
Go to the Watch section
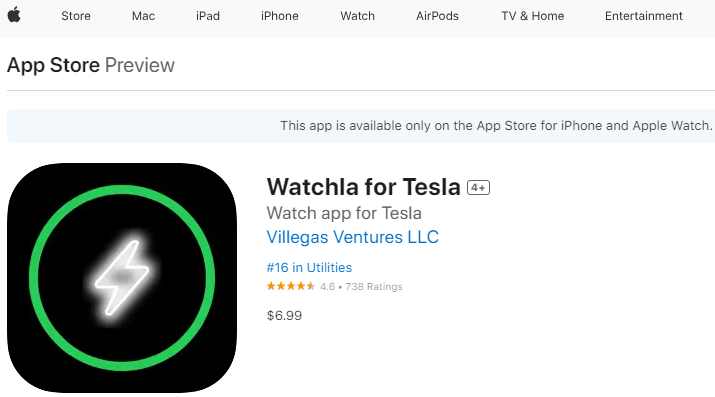click(357, 16)
